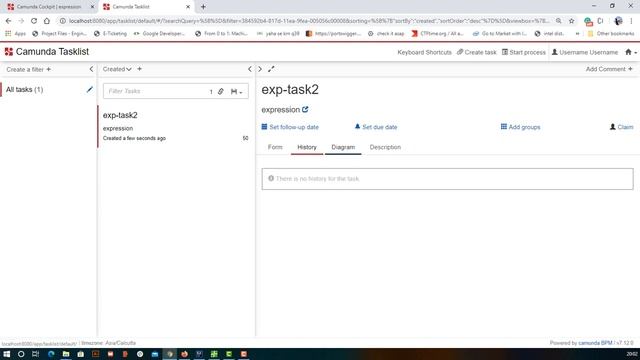This screenshot has height=360, width=640.
Task: Go back in browser history
Action: coord(9,21)
